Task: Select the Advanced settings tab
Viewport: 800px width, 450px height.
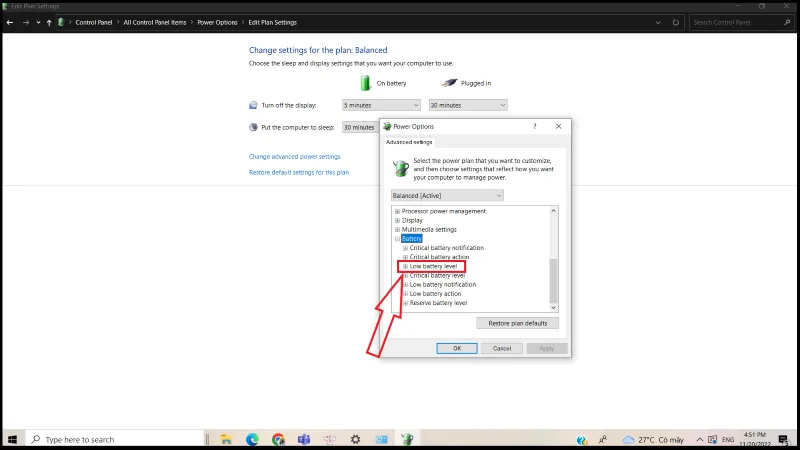Action: pyautogui.click(x=409, y=142)
